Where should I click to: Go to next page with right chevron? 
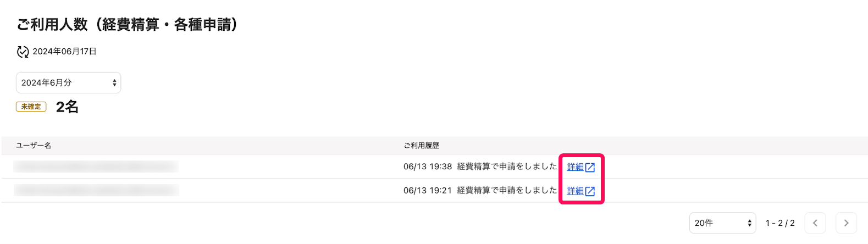click(x=846, y=223)
